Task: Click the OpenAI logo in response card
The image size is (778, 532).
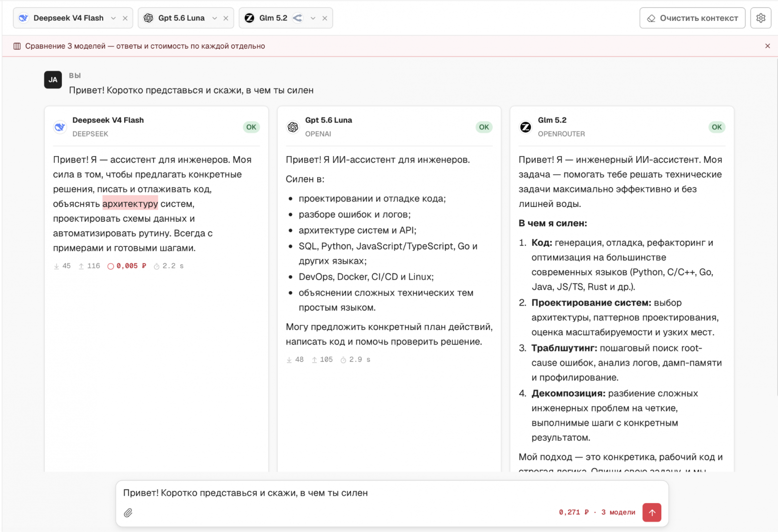Action: tap(293, 127)
